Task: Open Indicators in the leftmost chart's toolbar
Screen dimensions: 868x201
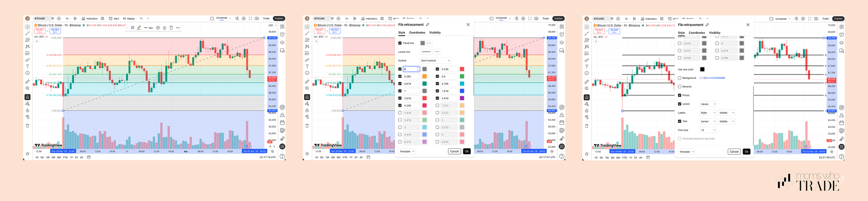Action: tap(90, 19)
